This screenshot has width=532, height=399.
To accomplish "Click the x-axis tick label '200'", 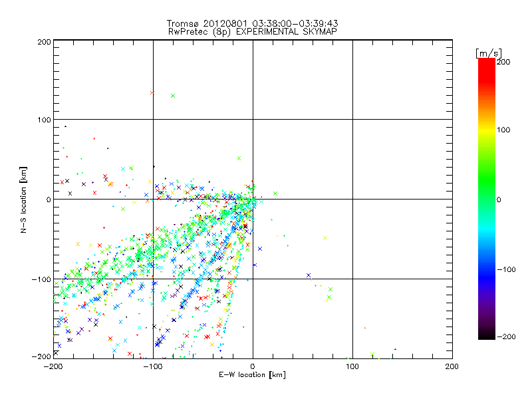I will 452,366.
